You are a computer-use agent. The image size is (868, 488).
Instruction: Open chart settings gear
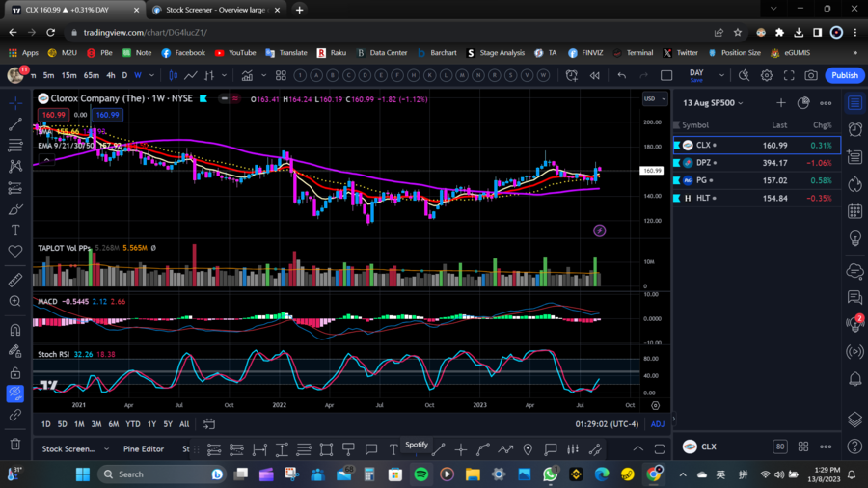[767, 75]
